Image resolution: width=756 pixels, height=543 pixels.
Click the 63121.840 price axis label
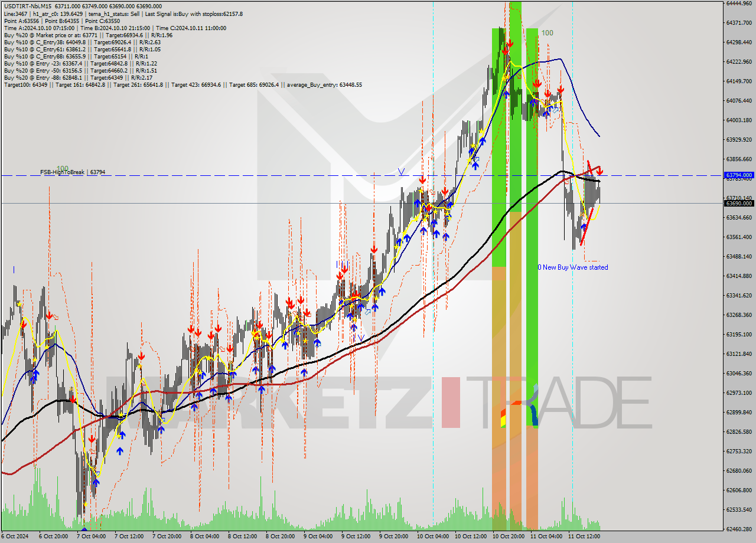(x=739, y=354)
